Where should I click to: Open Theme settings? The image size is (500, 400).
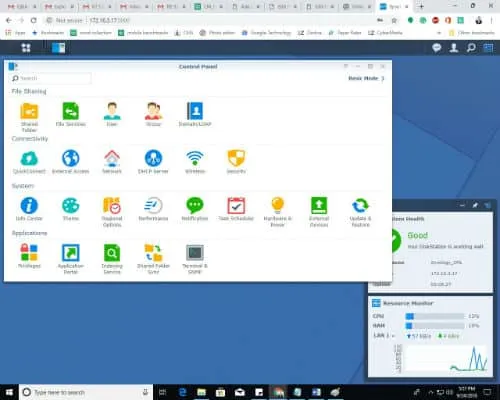(x=71, y=209)
